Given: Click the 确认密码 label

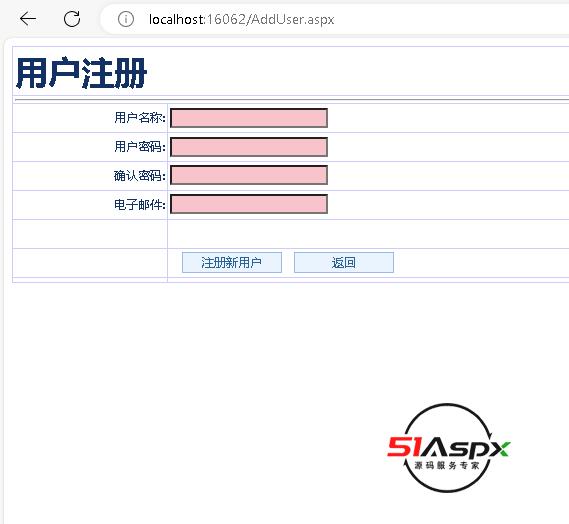Looking at the screenshot, I should pos(140,176).
